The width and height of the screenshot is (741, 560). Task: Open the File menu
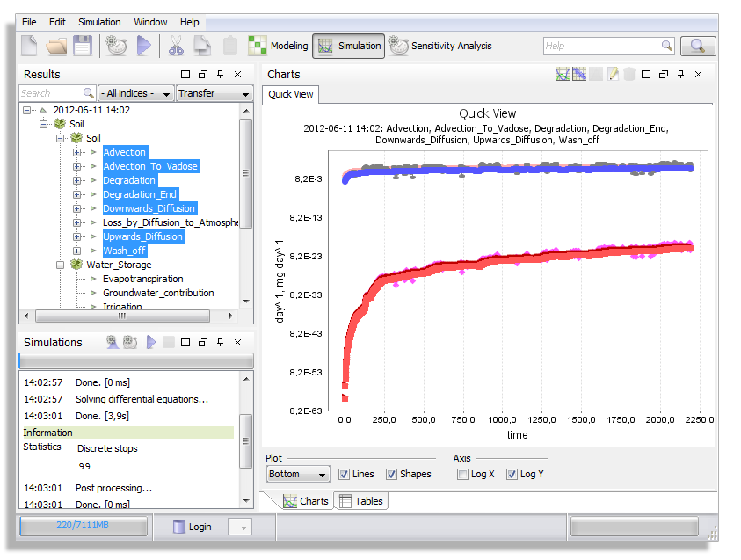(x=29, y=22)
